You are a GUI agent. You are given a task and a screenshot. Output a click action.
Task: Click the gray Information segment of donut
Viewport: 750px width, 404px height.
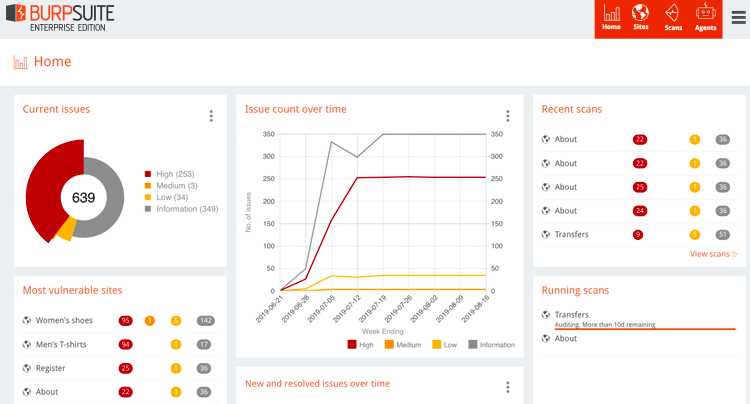click(113, 197)
